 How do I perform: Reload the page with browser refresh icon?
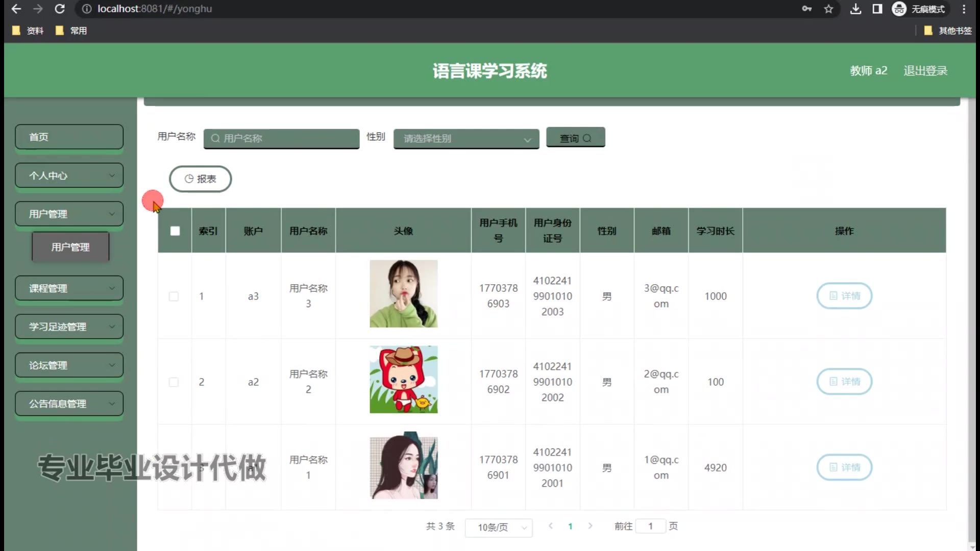(60, 9)
